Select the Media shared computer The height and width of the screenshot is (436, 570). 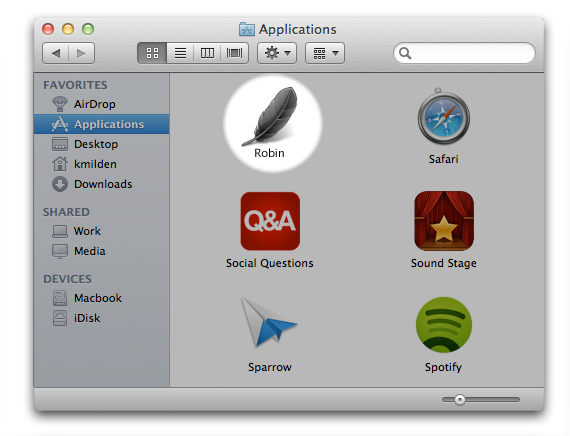point(101,251)
